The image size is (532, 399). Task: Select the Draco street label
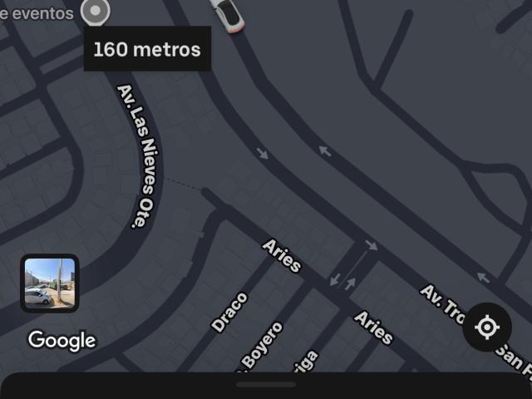pyautogui.click(x=229, y=312)
